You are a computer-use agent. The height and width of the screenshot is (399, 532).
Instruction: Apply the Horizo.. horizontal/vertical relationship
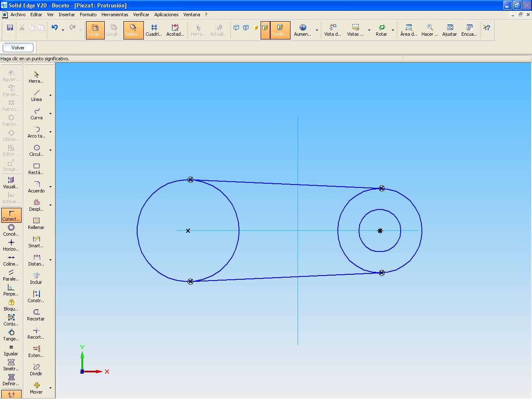(x=11, y=245)
